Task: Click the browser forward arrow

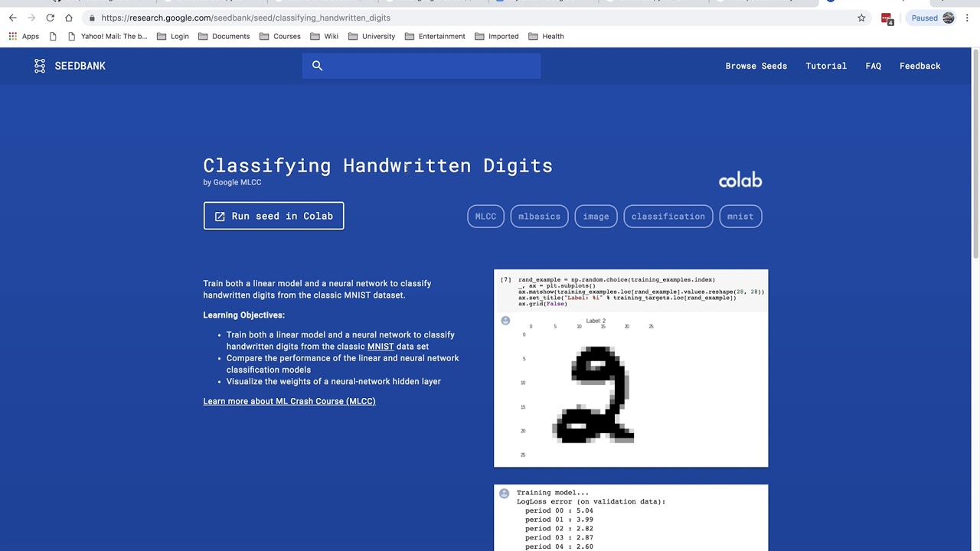Action: tap(31, 18)
